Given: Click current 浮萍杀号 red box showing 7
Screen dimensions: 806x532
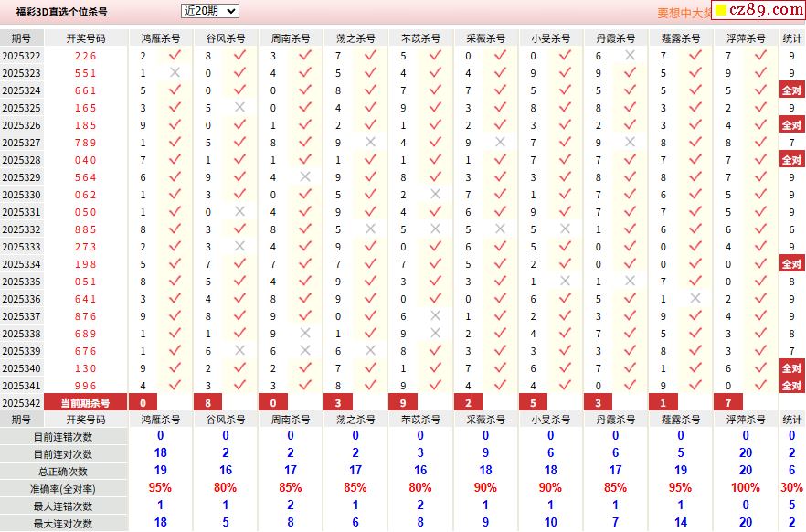Looking at the screenshot, I should [728, 402].
